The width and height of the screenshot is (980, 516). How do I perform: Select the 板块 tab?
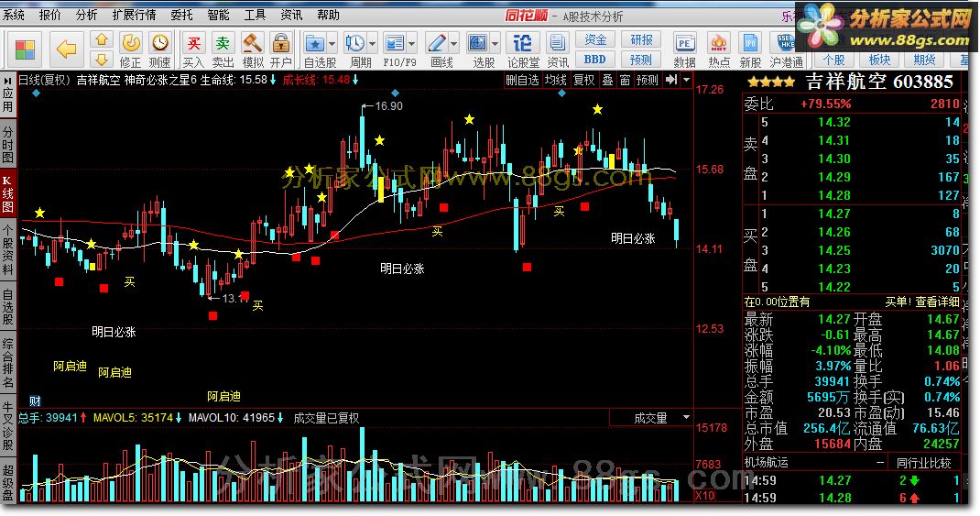point(879,60)
